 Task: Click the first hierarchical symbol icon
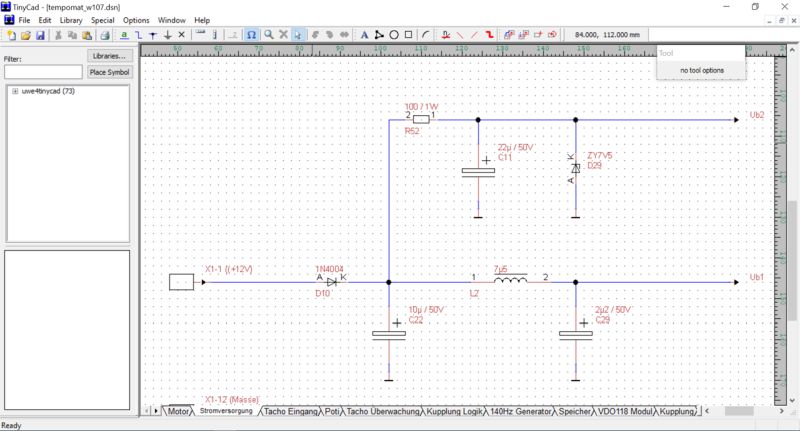pos(509,35)
